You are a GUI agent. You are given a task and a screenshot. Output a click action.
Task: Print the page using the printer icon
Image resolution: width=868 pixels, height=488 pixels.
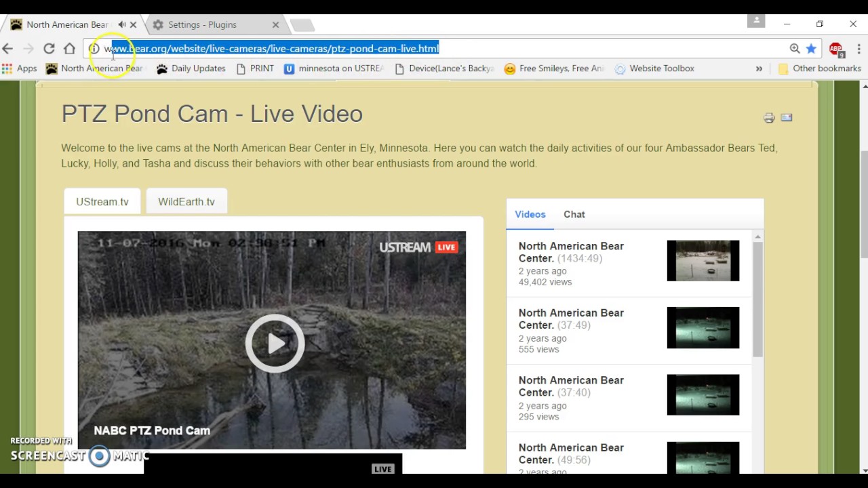click(x=769, y=118)
